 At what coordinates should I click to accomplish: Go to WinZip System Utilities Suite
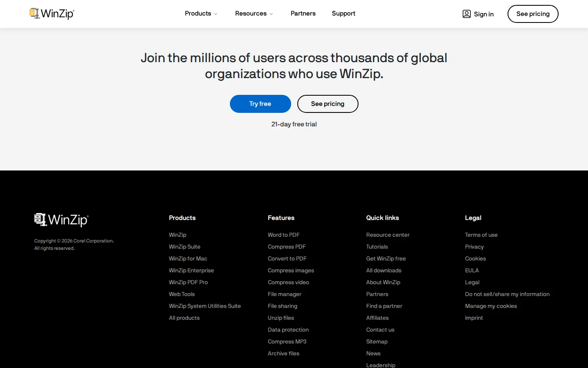click(x=205, y=306)
